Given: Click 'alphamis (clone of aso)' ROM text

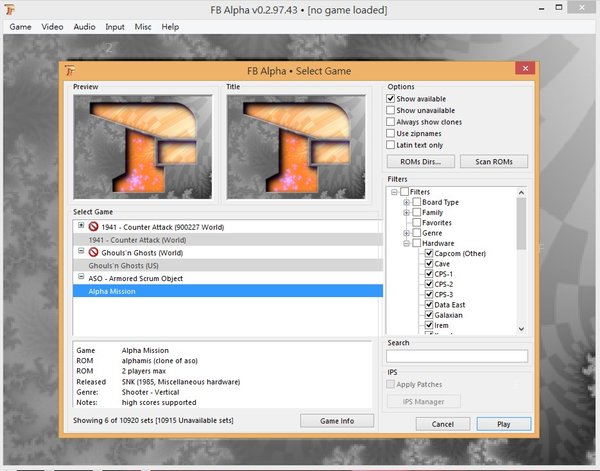Looking at the screenshot, I should (x=160, y=360).
